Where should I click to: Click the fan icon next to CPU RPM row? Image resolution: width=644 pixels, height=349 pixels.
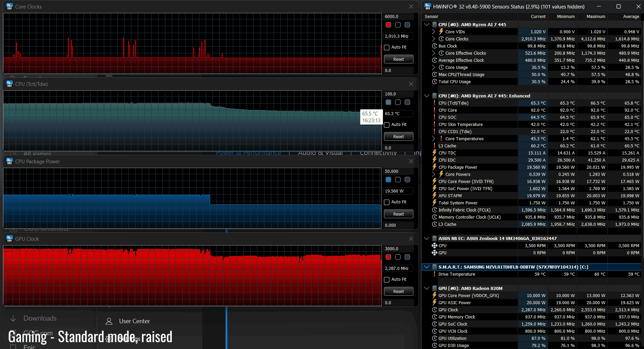click(x=434, y=245)
